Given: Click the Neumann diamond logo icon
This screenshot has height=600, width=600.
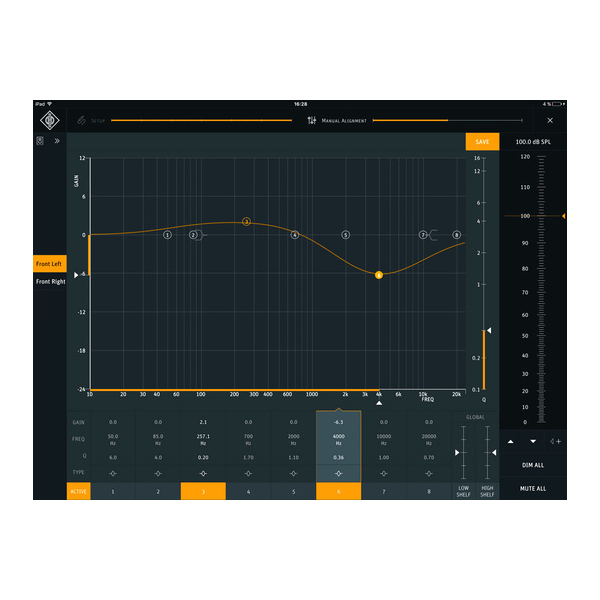Looking at the screenshot, I should coord(50,120).
